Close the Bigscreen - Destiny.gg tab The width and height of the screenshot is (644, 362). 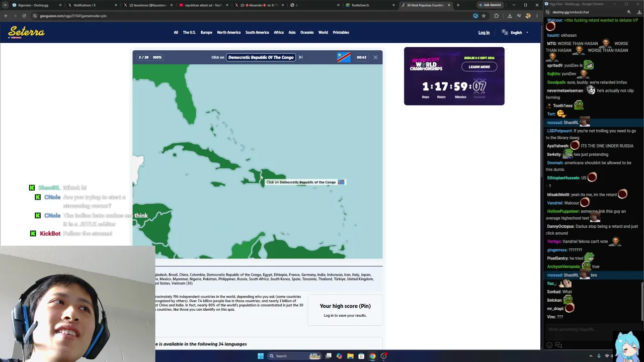(x=60, y=5)
